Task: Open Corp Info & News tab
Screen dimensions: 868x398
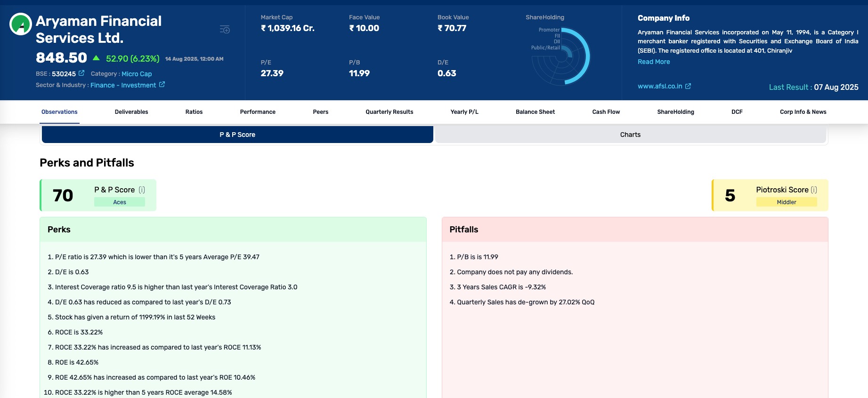Action: (803, 112)
